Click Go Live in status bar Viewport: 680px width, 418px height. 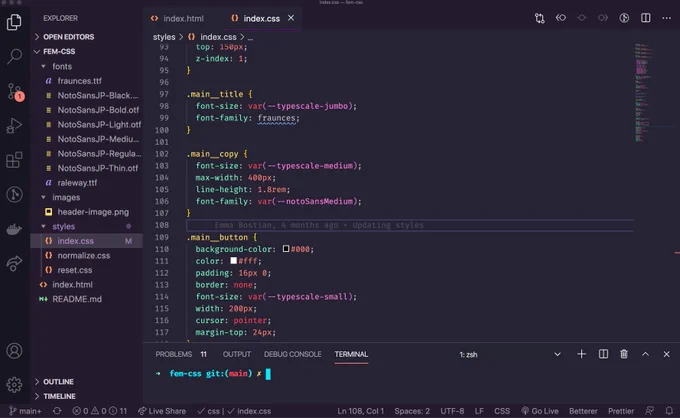point(539,411)
